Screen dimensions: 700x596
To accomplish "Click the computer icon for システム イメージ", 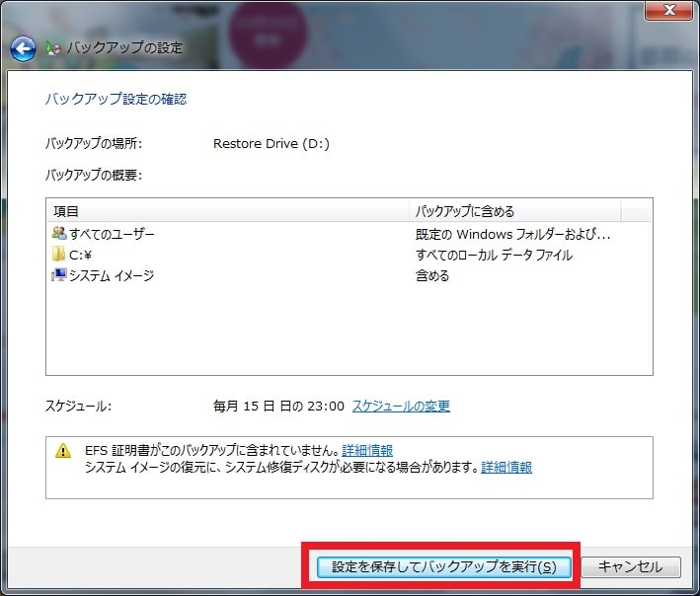I will pos(59,274).
